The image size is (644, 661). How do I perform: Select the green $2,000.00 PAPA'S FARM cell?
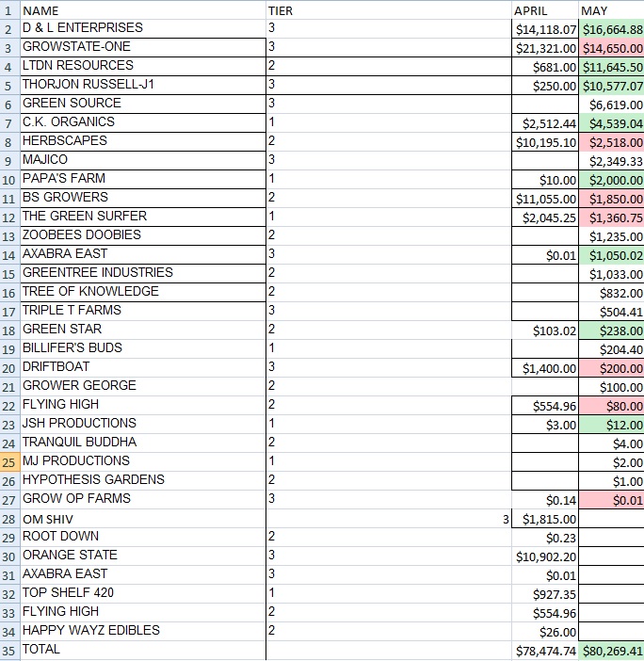point(611,180)
